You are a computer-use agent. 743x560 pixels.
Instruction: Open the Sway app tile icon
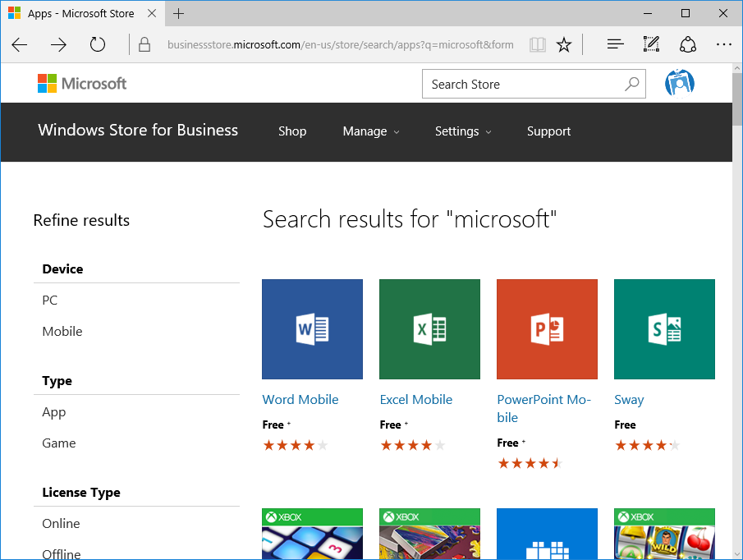click(x=664, y=329)
